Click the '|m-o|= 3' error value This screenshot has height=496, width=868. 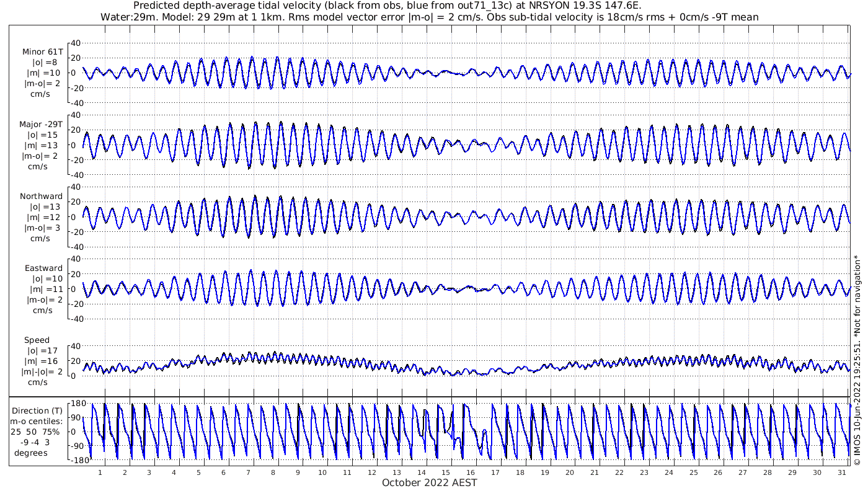click(x=41, y=228)
